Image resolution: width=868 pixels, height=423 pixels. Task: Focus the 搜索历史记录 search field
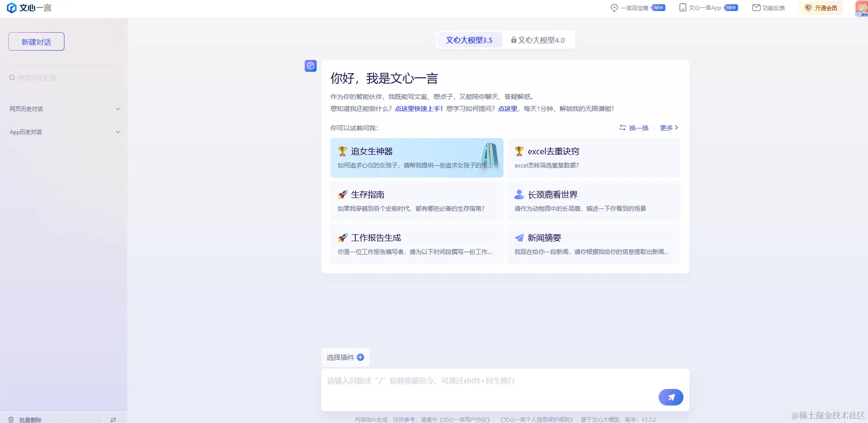pos(64,78)
